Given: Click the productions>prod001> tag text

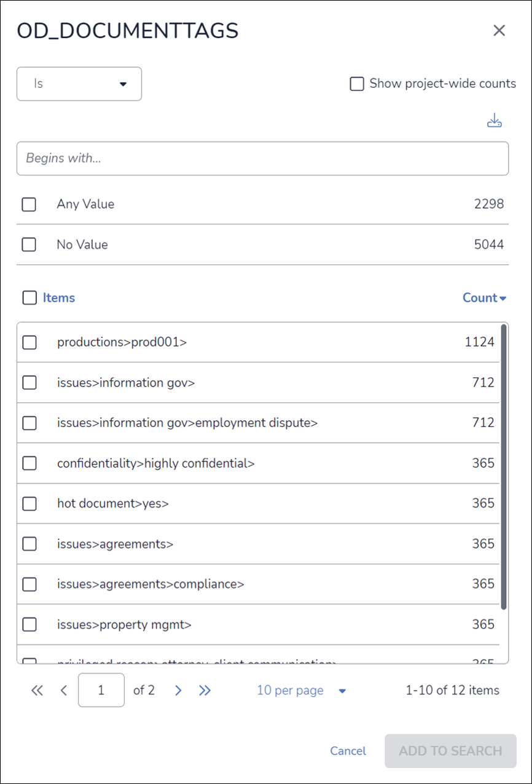Looking at the screenshot, I should pyautogui.click(x=122, y=342).
